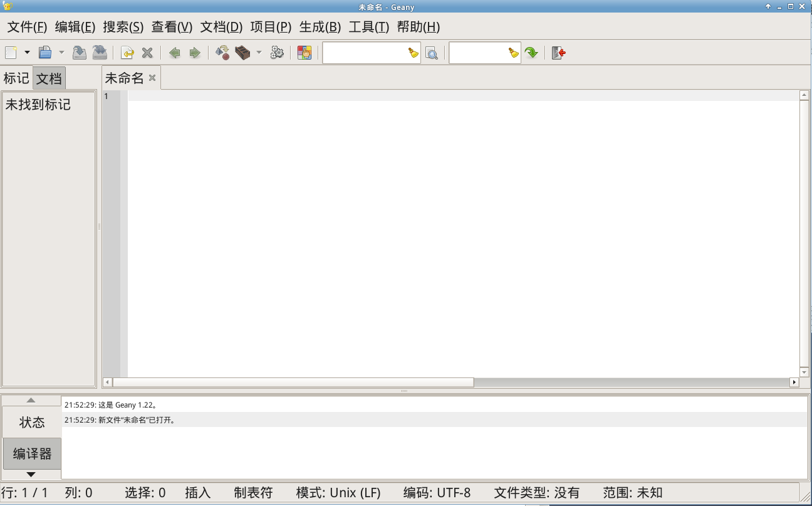The image size is (812, 506).
Task: Select the 编译器 message tab
Action: 32,453
